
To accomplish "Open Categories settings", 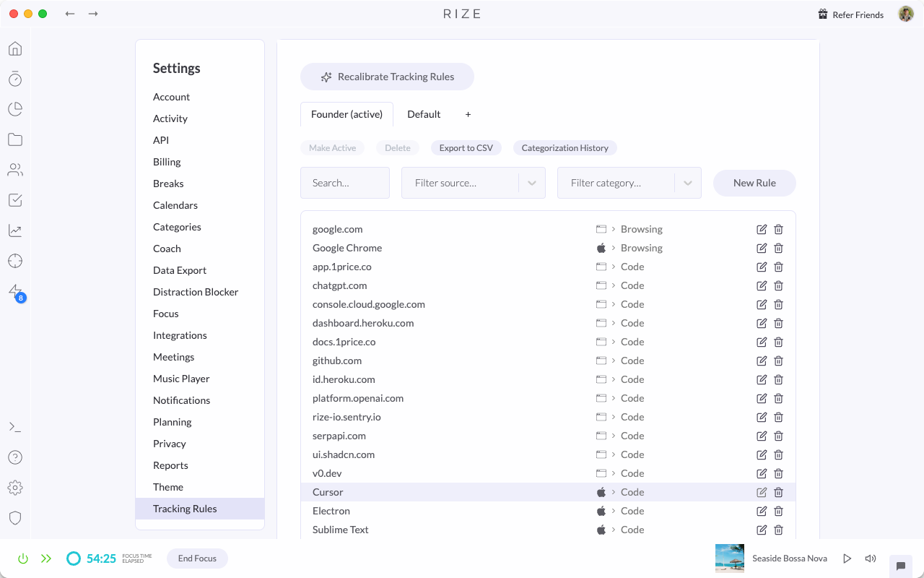I will pos(177,227).
